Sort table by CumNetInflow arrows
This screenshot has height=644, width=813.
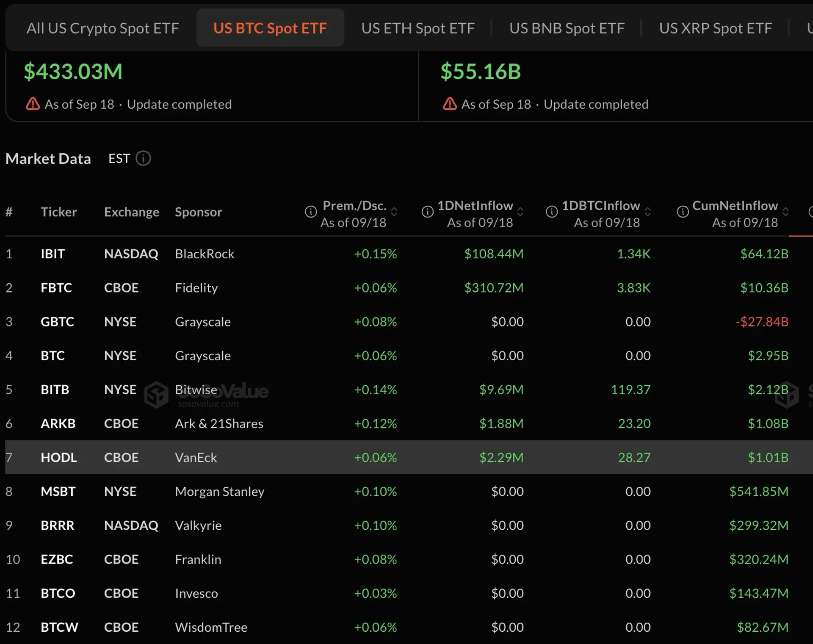tap(786, 212)
